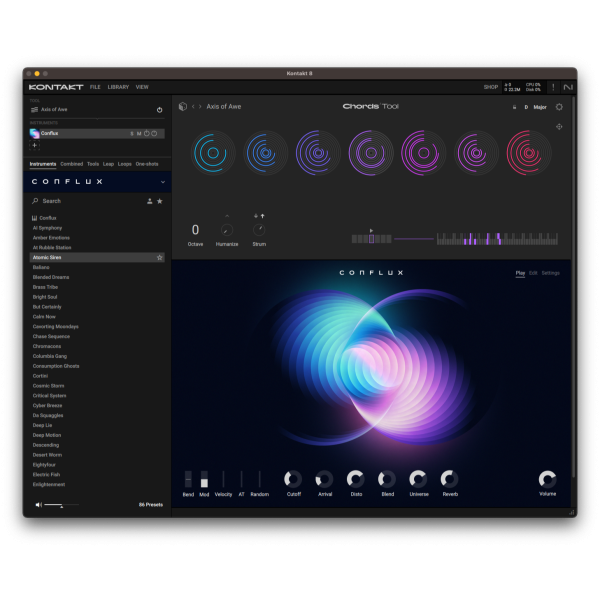Trigger the blue second chord disc
This screenshot has height=600, width=600.
266,153
